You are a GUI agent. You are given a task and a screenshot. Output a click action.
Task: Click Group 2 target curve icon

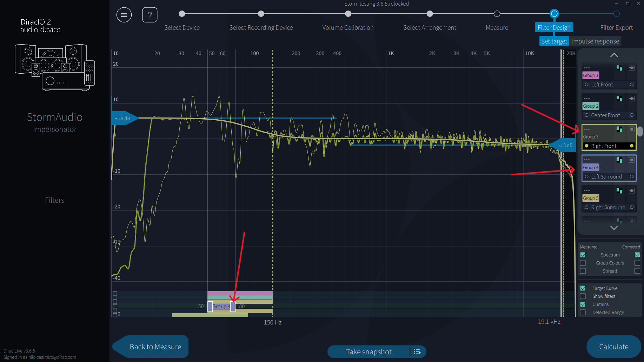coord(619,99)
